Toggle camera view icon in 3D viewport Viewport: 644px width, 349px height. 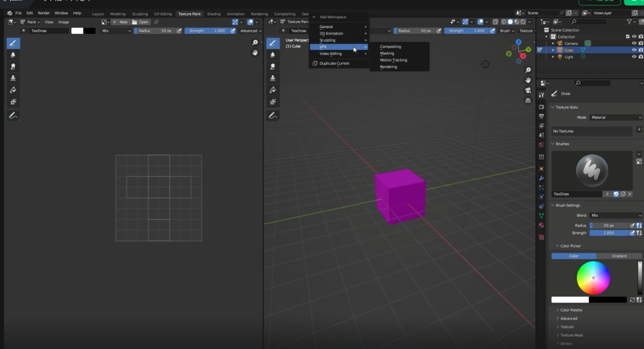(528, 90)
